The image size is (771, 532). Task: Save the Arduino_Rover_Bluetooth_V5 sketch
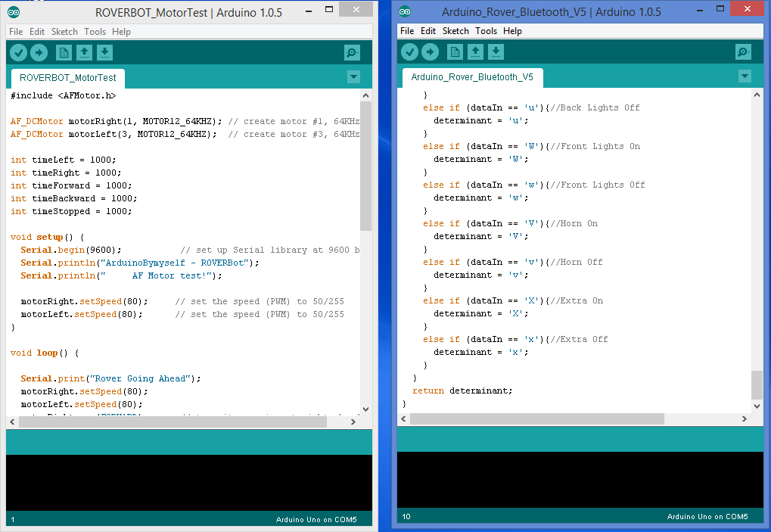pos(496,51)
